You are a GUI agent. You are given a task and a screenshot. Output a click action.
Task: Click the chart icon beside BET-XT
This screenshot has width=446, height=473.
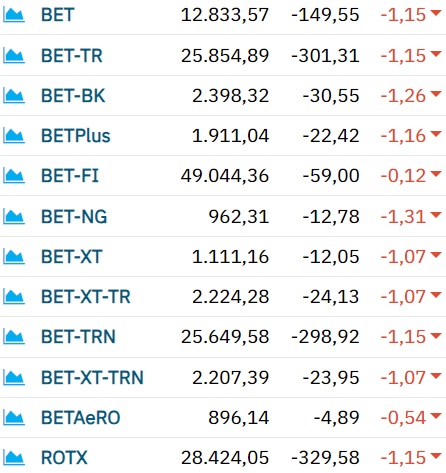click(x=14, y=257)
